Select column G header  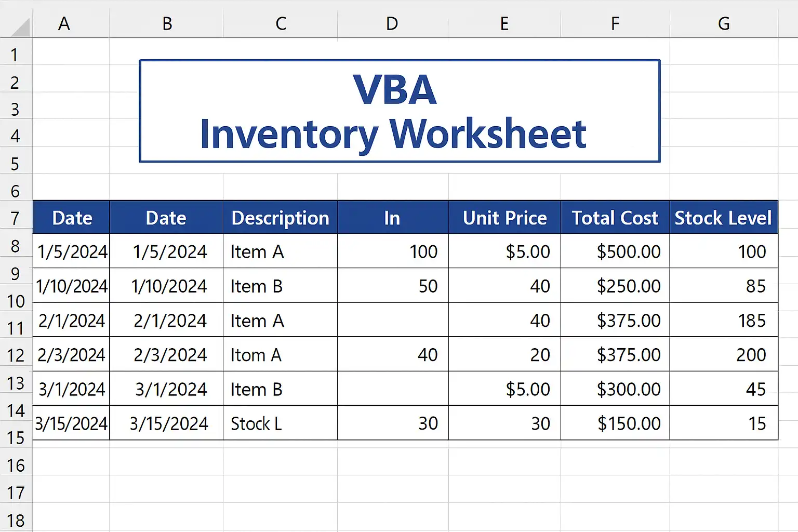pyautogui.click(x=723, y=24)
